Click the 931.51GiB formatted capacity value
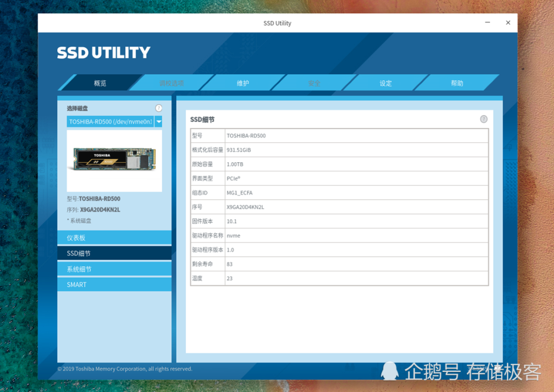The image size is (554, 392). point(239,150)
